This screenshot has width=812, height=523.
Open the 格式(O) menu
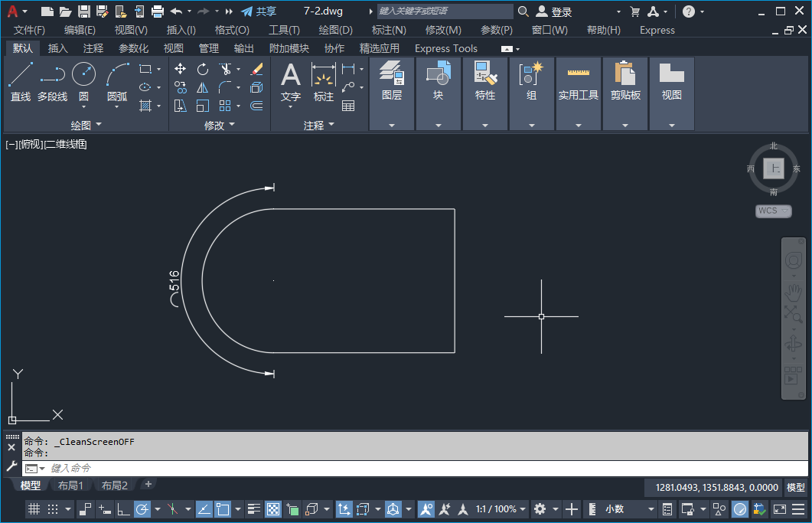pyautogui.click(x=232, y=30)
